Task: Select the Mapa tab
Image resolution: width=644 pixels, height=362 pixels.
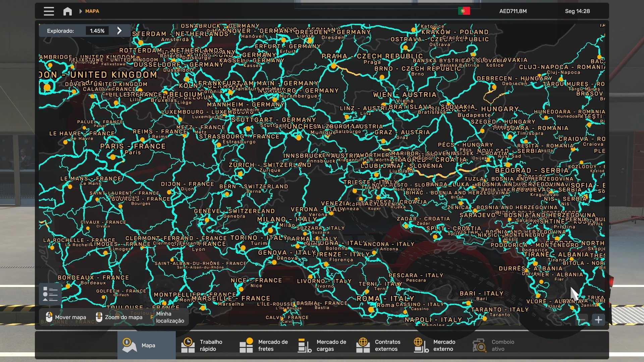Action: tap(146, 345)
